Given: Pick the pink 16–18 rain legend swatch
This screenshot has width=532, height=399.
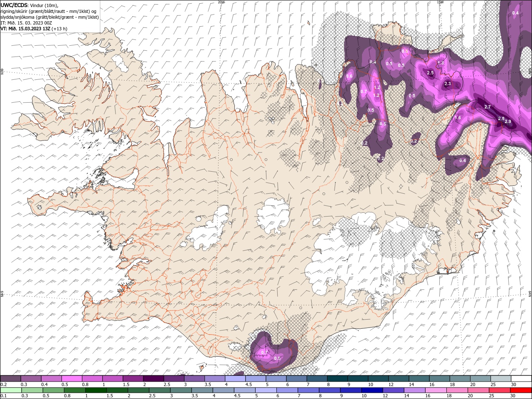Looking at the screenshot, I should tap(436, 390).
